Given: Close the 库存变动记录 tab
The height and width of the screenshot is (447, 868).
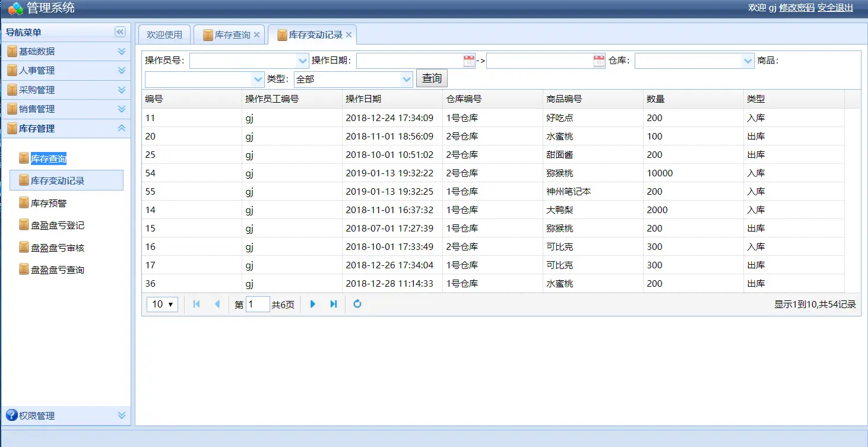Looking at the screenshot, I should [349, 35].
